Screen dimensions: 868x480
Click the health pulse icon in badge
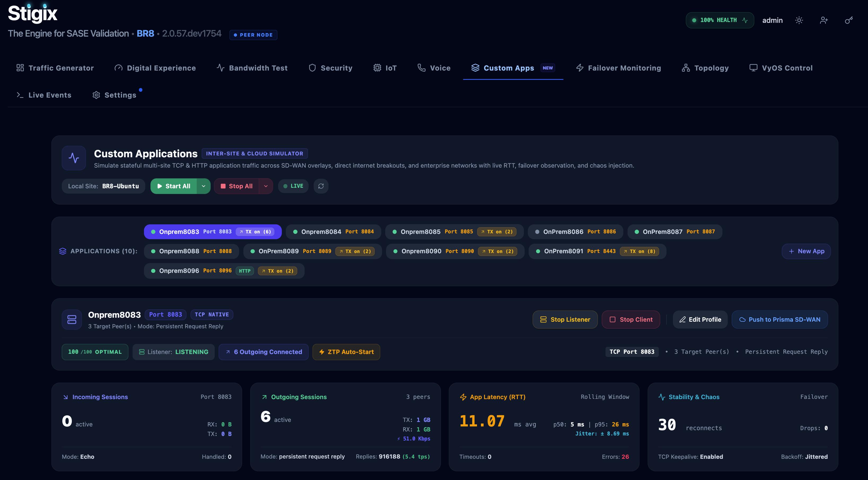[745, 20]
